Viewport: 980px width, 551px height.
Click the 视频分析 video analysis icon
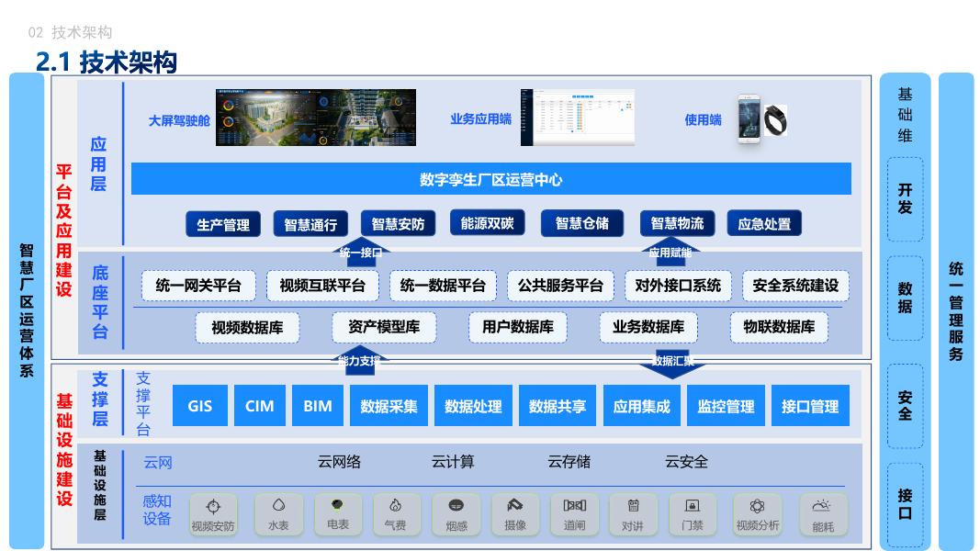click(x=758, y=515)
